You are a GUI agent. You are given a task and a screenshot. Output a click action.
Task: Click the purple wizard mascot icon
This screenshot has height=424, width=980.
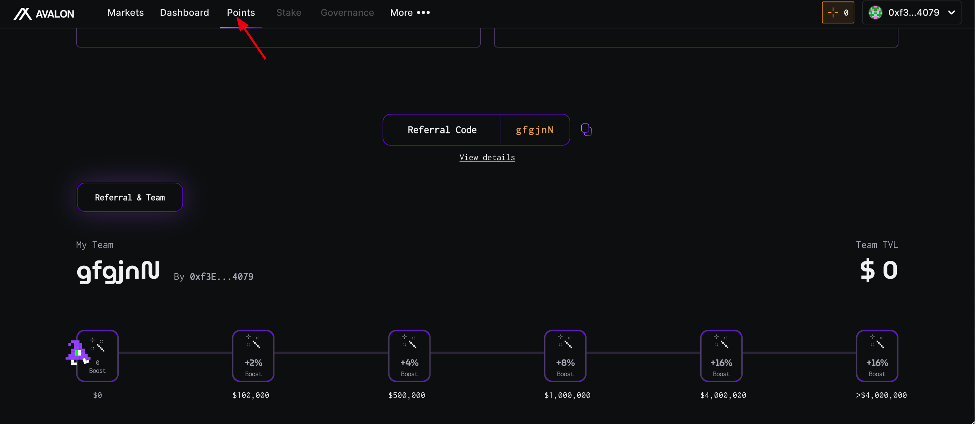(78, 353)
